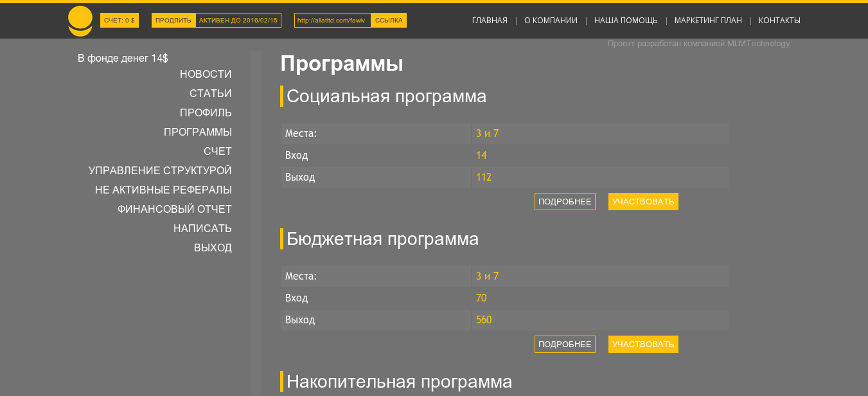The width and height of the screenshot is (868, 396).
Task: Open СЧЕТ in the sidebar
Action: (218, 152)
